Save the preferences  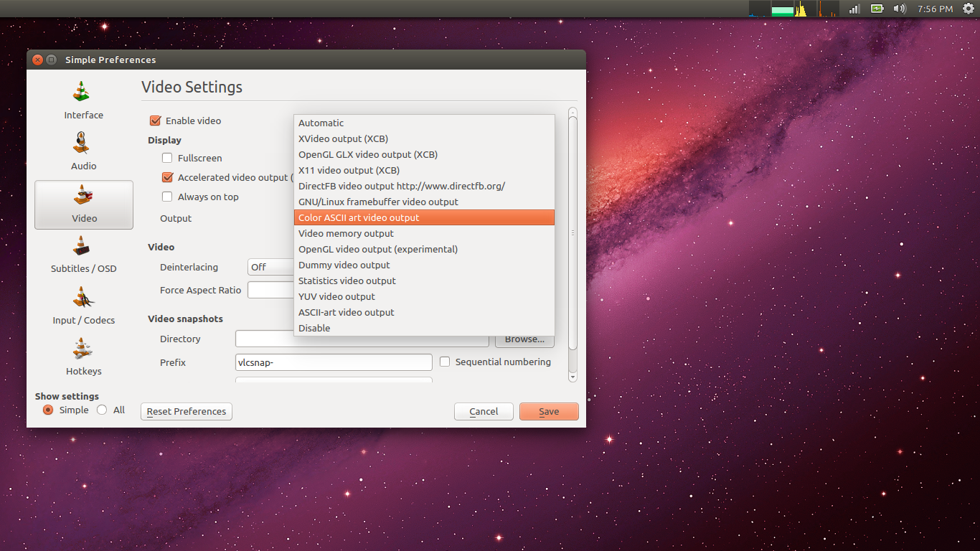(x=549, y=411)
